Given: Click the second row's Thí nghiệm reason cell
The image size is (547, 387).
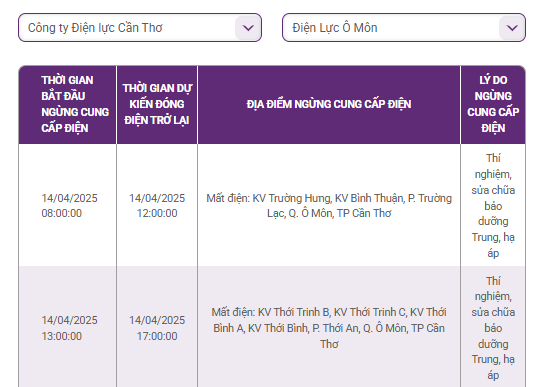Looking at the screenshot, I should [x=493, y=328].
